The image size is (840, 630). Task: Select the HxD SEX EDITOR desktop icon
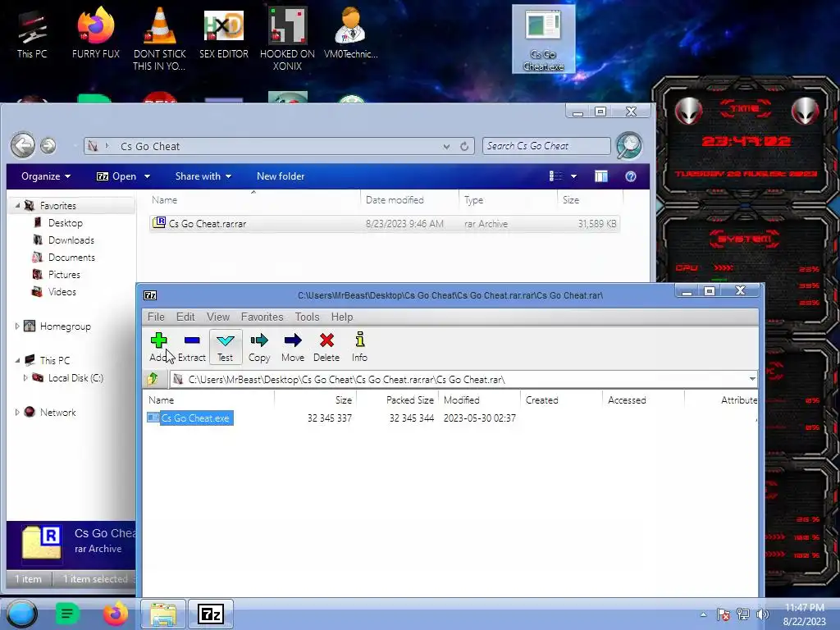point(224,33)
